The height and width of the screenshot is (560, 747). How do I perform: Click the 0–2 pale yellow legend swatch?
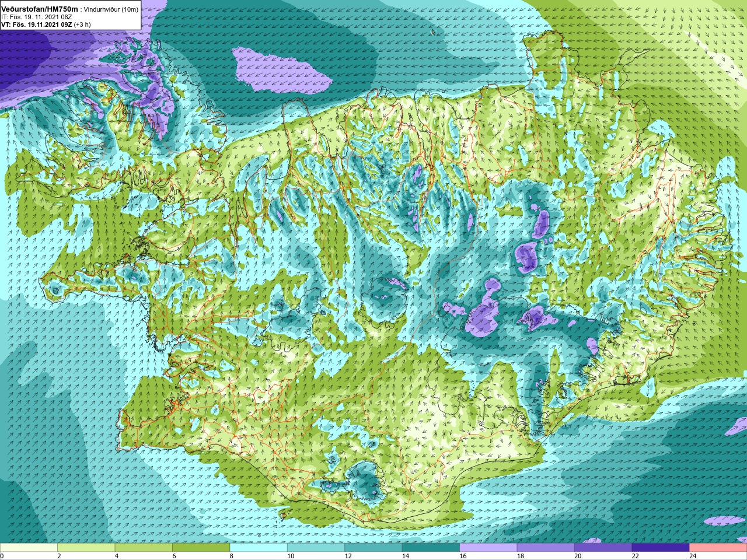pos(29,548)
